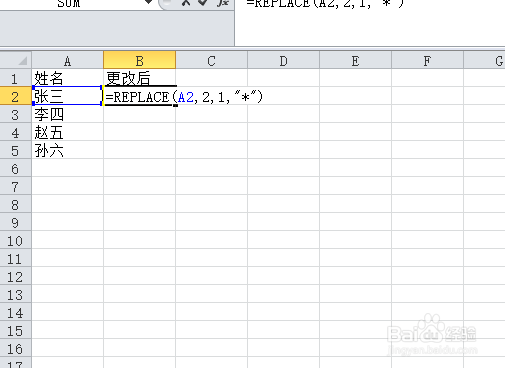
Task: Click cell A4 containing 赵五
Action: coord(68,132)
